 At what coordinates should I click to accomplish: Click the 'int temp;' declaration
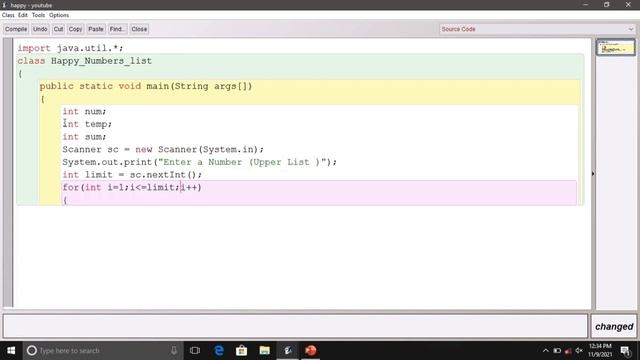point(87,124)
